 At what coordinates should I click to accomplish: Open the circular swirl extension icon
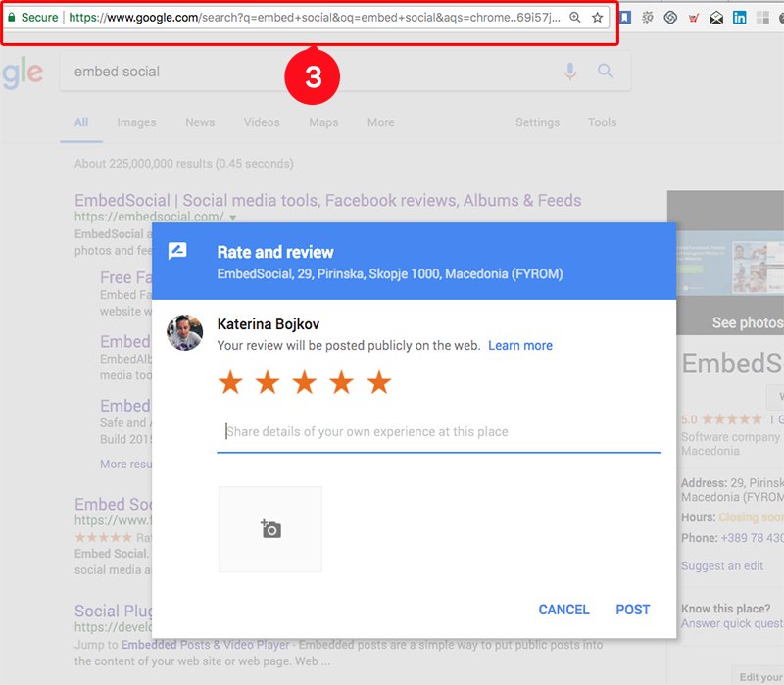click(670, 18)
